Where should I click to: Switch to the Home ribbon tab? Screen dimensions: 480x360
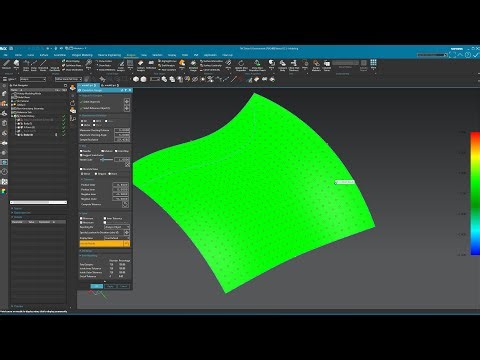[x=18, y=55]
